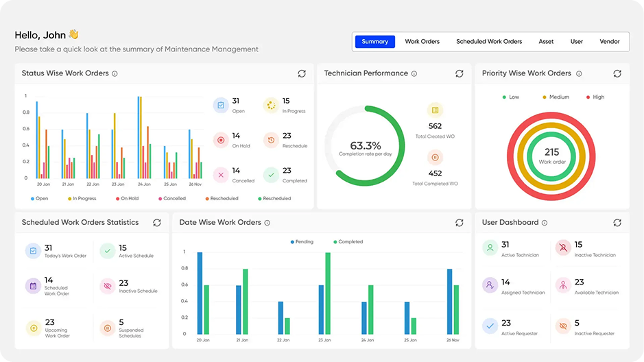
Task: Click the blue Open work orders icon
Action: coord(221,105)
